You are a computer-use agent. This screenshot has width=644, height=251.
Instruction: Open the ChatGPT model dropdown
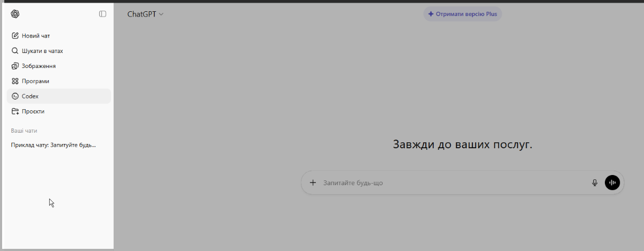click(x=145, y=14)
